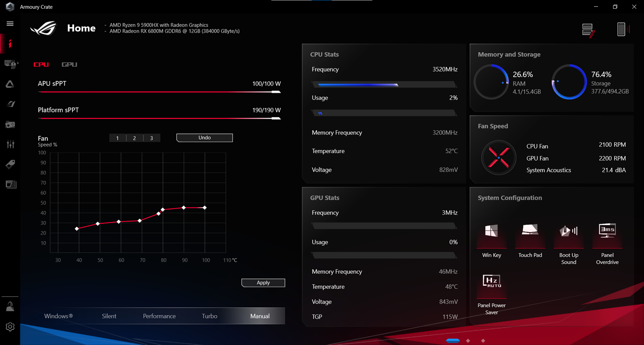This screenshot has width=644, height=345.
Task: Click the 21.4 dBA System Acoustics value
Action: point(614,170)
